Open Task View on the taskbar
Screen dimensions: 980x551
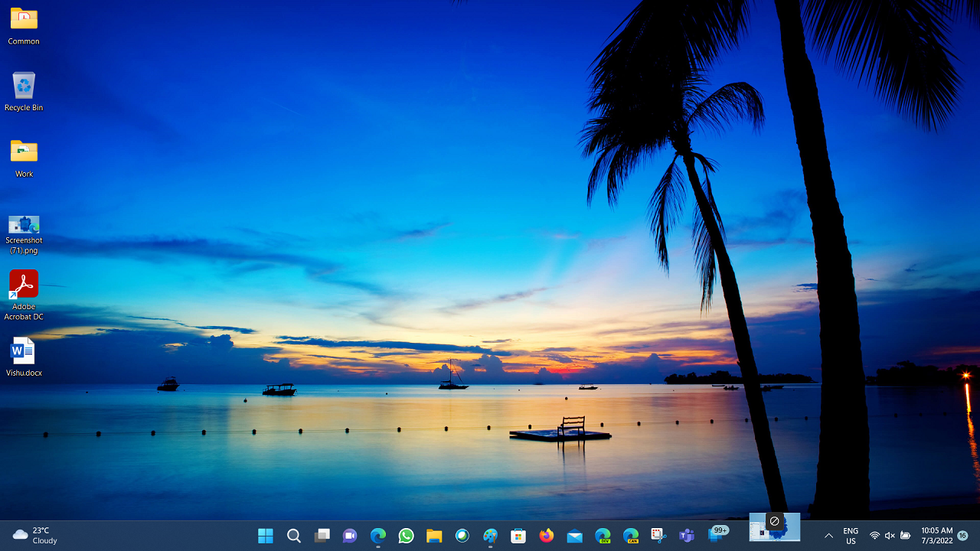tap(322, 536)
